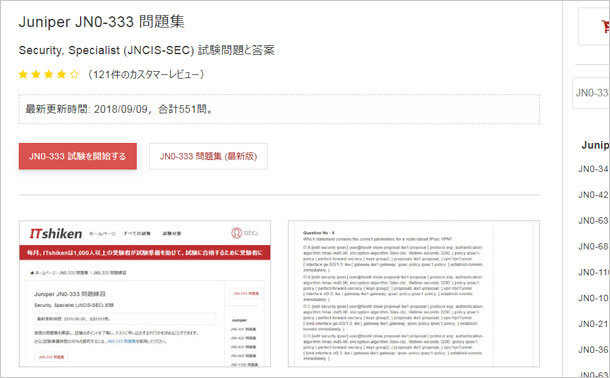Viewport: 610px width, 378px height.
Task: Open the JN0-333 問題集 (最新版) button
Action: pos(209,156)
